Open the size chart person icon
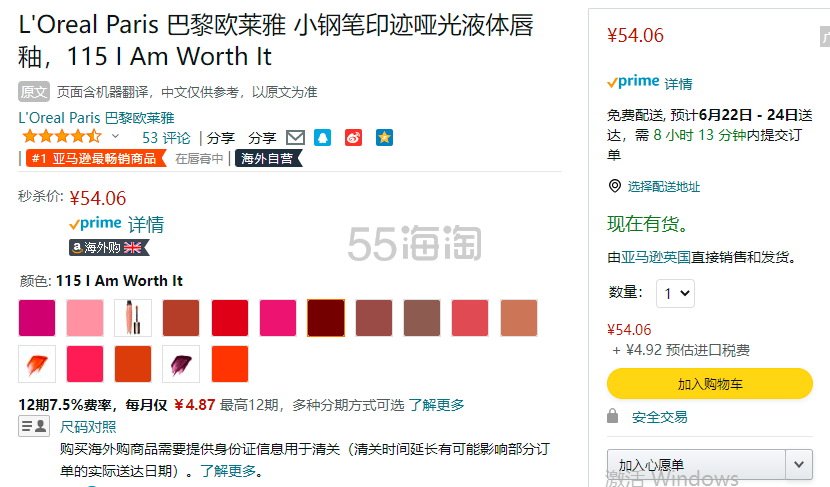Viewport: 830px width, 487px height. [x=34, y=426]
